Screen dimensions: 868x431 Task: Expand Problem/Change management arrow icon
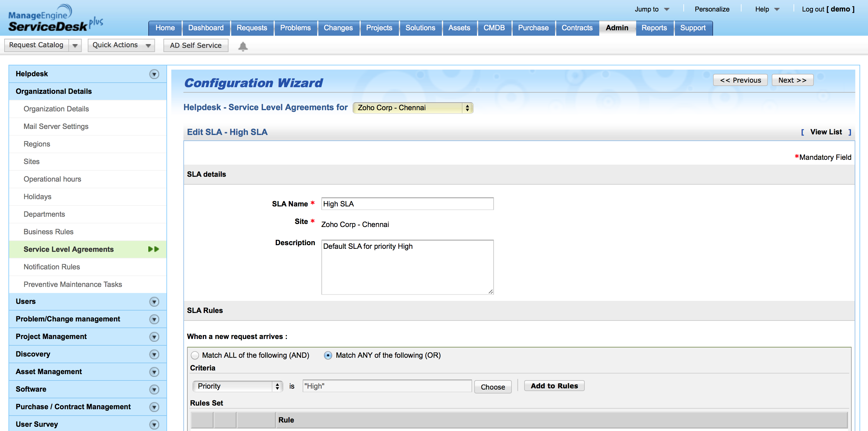154,319
